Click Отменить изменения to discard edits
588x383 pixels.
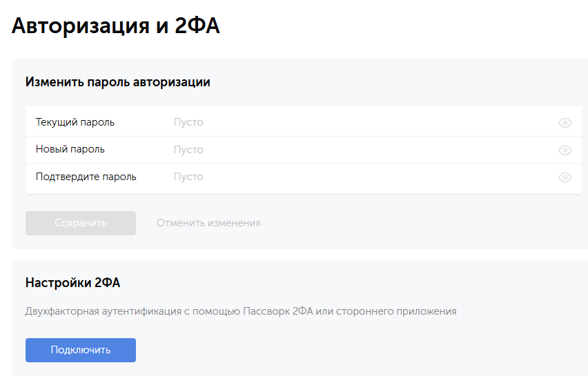(x=208, y=223)
